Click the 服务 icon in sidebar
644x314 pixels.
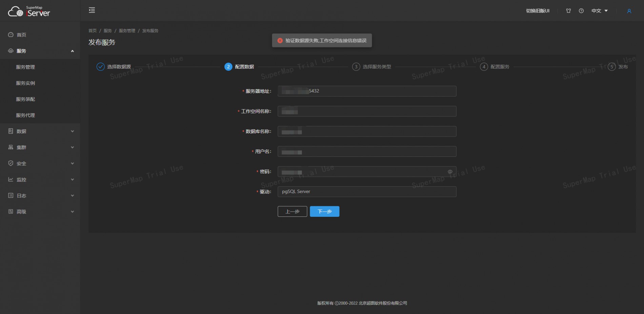[11, 51]
